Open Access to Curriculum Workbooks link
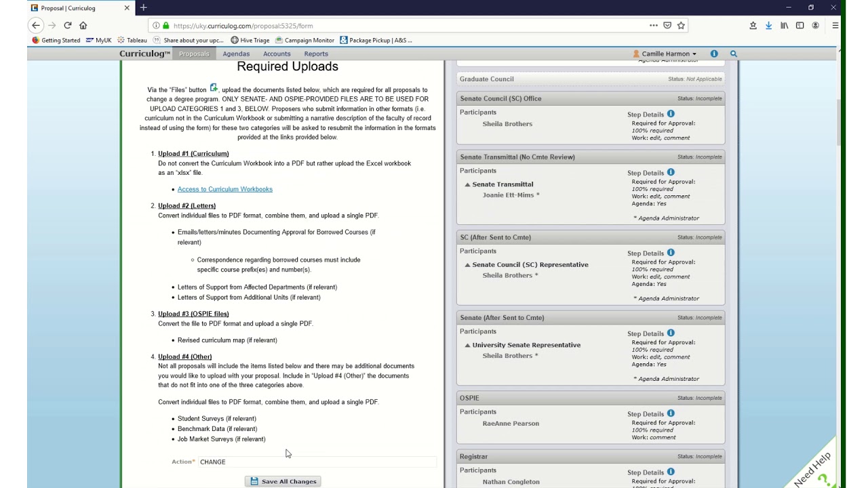Screen dimensions: 868x488 click(x=225, y=189)
